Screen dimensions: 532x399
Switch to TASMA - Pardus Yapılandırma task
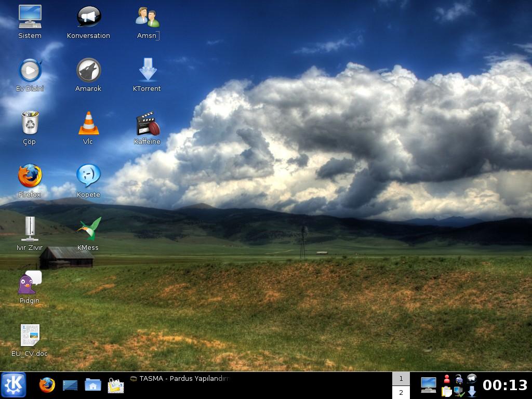180,378
